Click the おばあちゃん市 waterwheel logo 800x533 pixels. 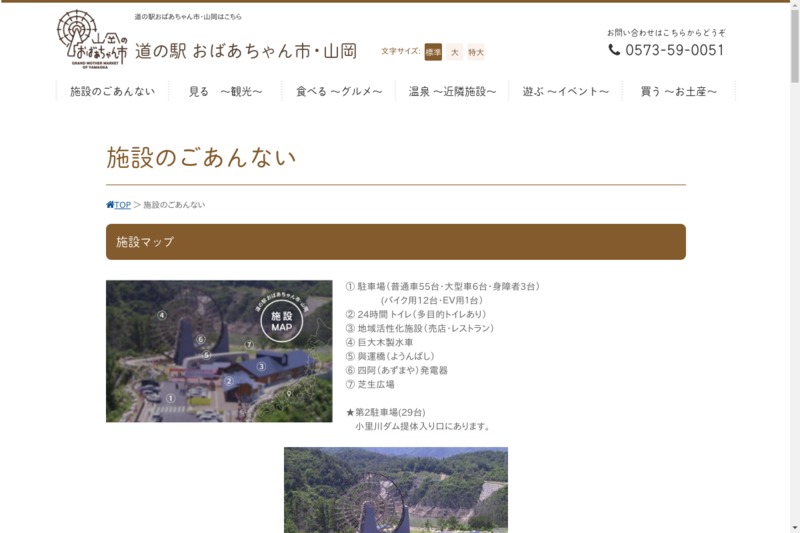click(x=92, y=38)
